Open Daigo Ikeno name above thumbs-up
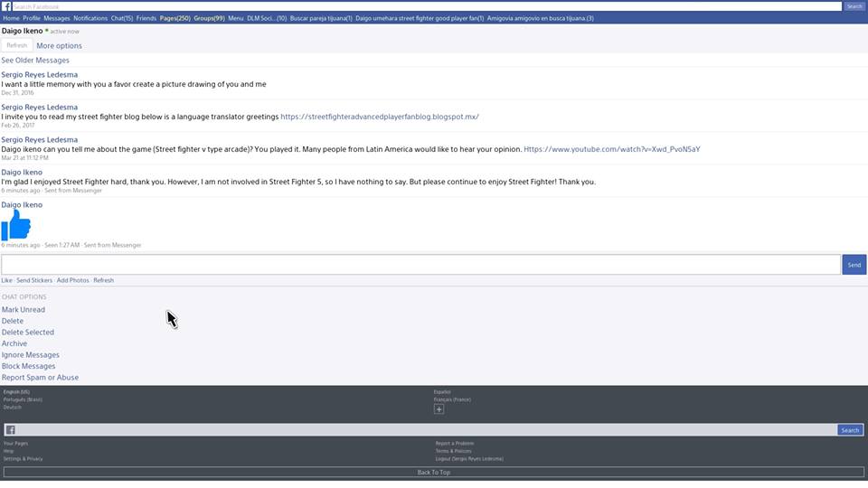 pyautogui.click(x=22, y=205)
